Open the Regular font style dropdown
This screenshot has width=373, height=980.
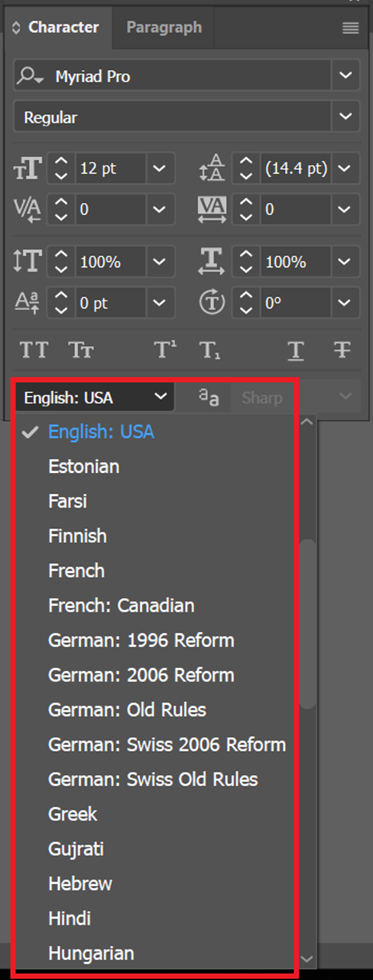pyautogui.click(x=345, y=117)
